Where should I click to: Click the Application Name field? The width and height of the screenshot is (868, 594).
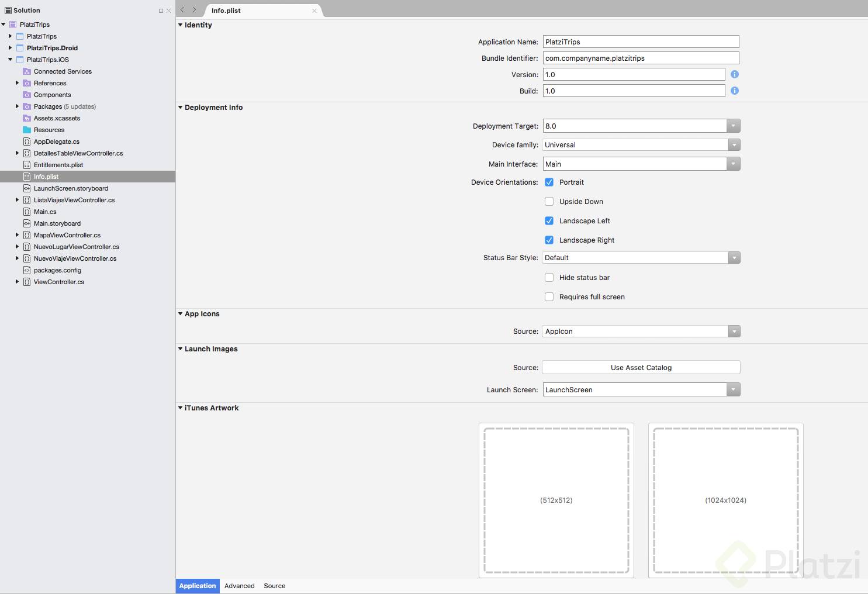coord(641,42)
